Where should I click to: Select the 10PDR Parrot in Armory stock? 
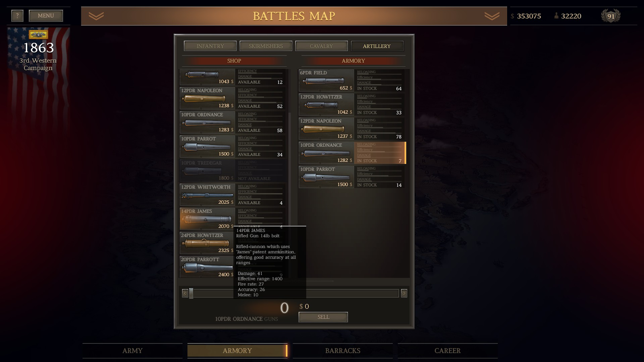click(352, 177)
